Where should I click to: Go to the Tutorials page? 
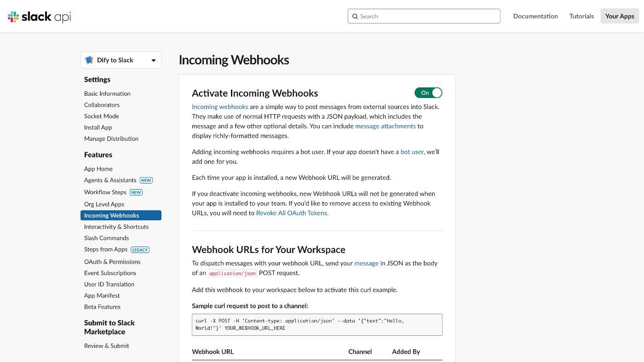581,16
